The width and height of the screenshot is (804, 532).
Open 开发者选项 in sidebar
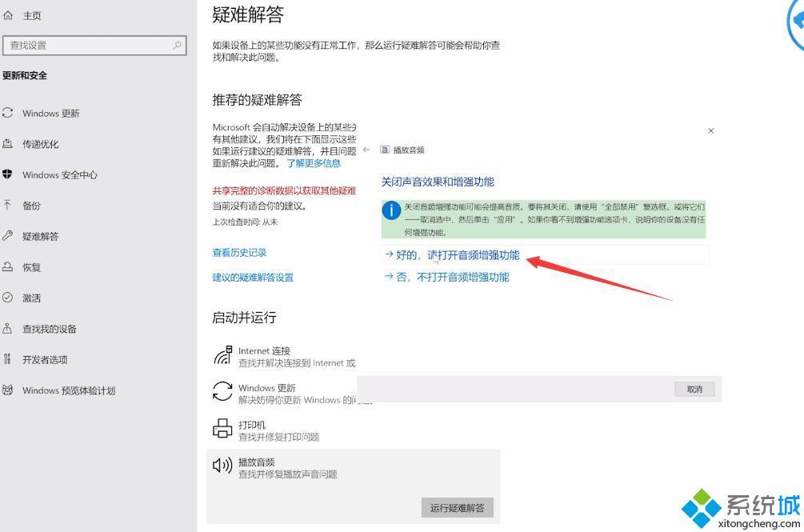pyautogui.click(x=45, y=360)
